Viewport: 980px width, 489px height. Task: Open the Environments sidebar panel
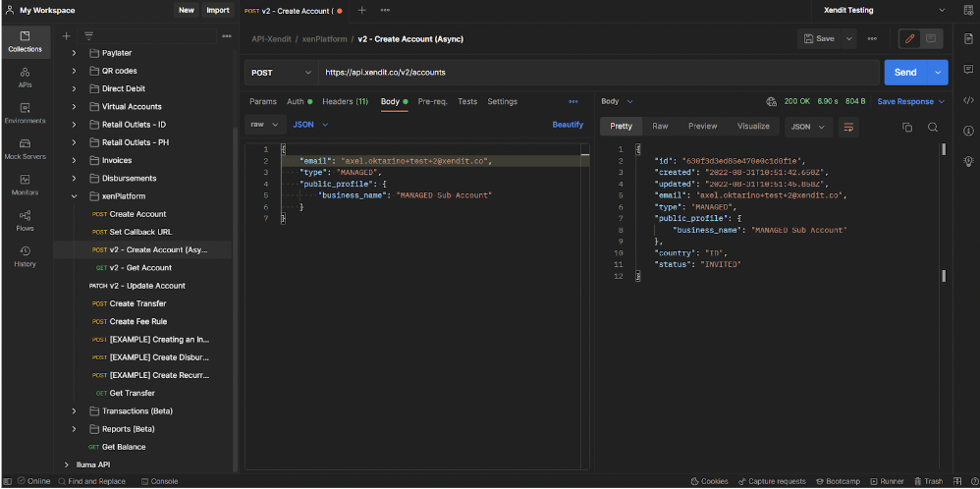tap(26, 113)
